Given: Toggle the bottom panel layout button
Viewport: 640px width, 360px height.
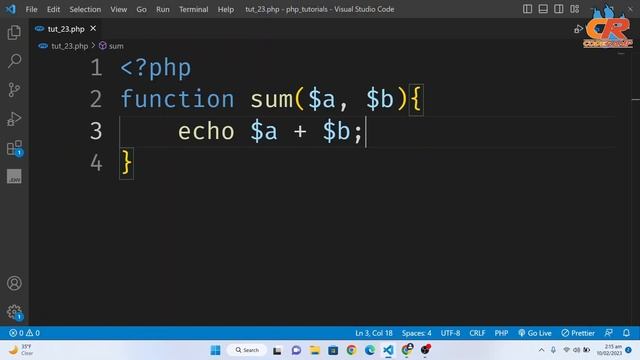Looking at the screenshot, I should 543,9.
